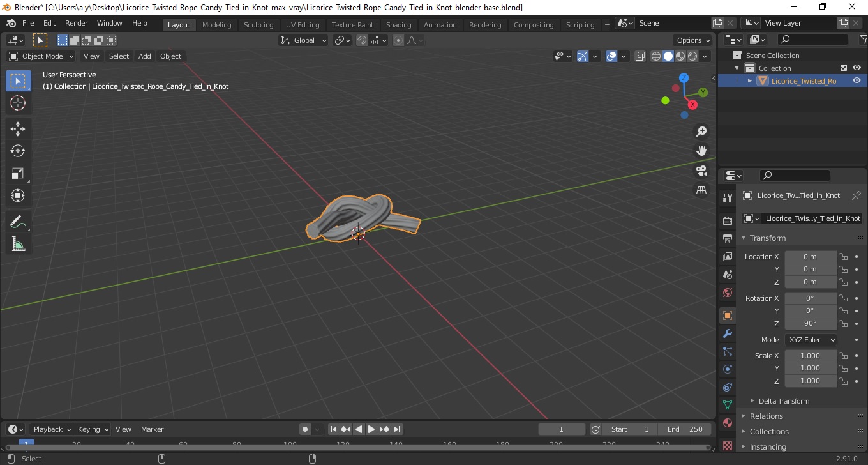The image size is (868, 465).
Task: Click the timeline Marker menu
Action: 152,429
